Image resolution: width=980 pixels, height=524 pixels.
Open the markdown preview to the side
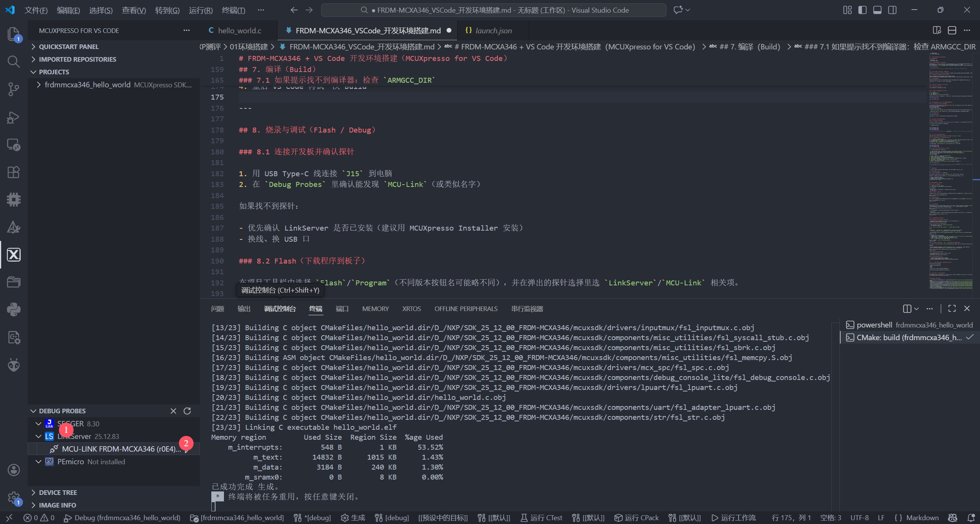point(937,30)
